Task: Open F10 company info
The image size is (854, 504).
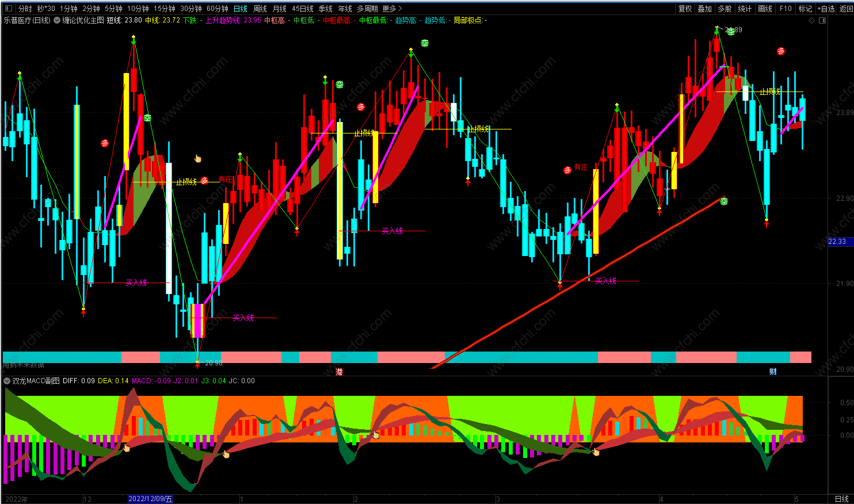Action: 786,9
